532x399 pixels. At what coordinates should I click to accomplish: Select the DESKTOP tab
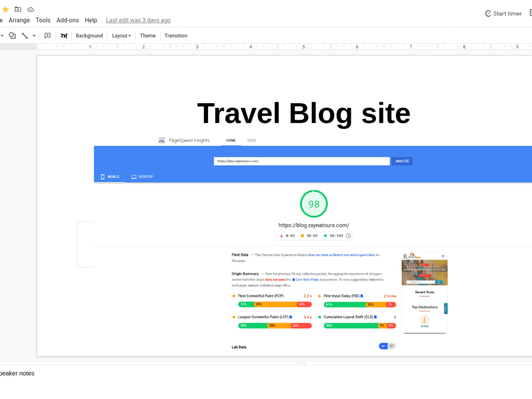[x=142, y=177]
